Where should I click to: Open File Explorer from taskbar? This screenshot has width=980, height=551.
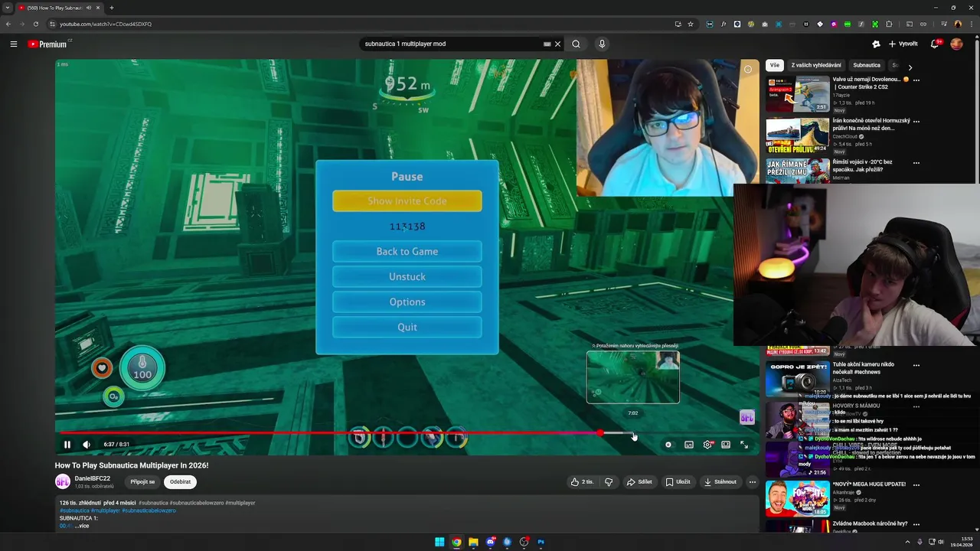click(x=473, y=542)
